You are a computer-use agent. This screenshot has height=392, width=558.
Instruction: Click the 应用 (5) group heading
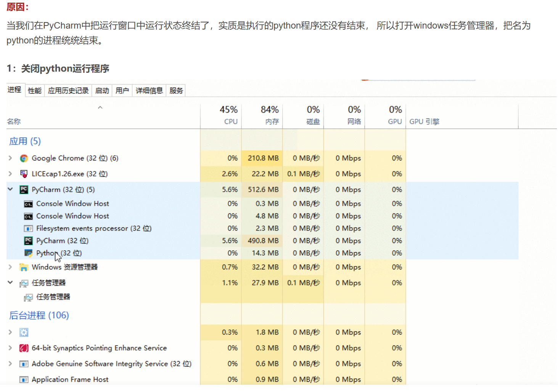coord(25,141)
